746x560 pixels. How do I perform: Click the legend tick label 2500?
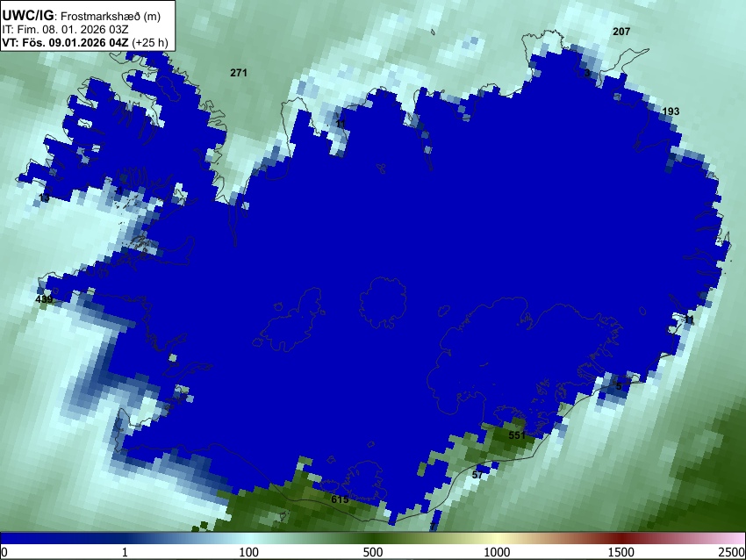[732, 552]
